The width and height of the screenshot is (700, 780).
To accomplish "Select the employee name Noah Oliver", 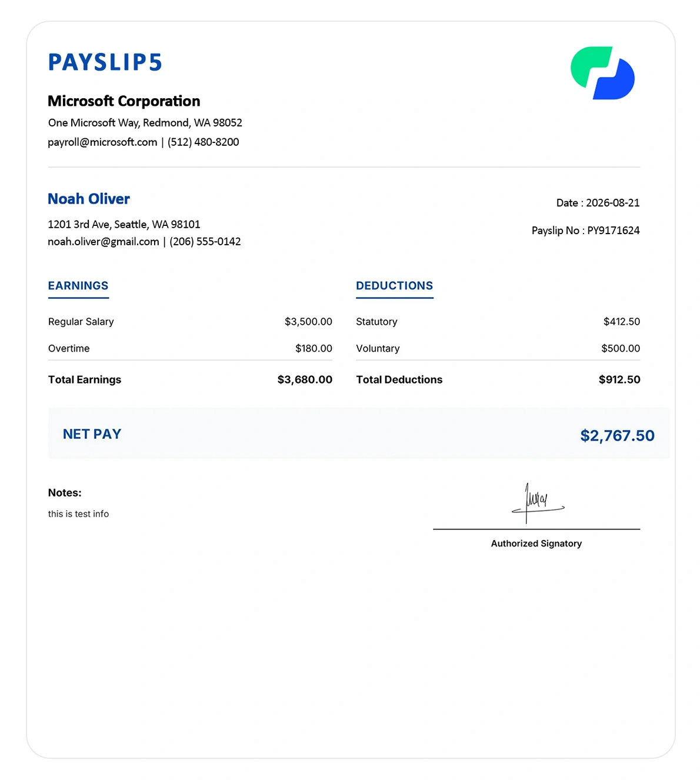I will (x=89, y=199).
